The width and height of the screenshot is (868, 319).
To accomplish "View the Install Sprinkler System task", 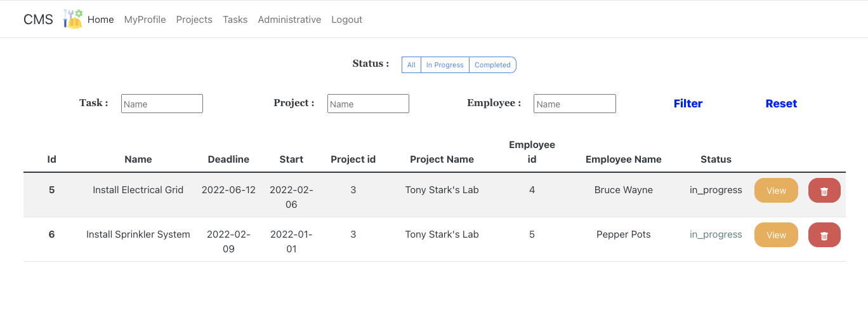I will coord(776,235).
